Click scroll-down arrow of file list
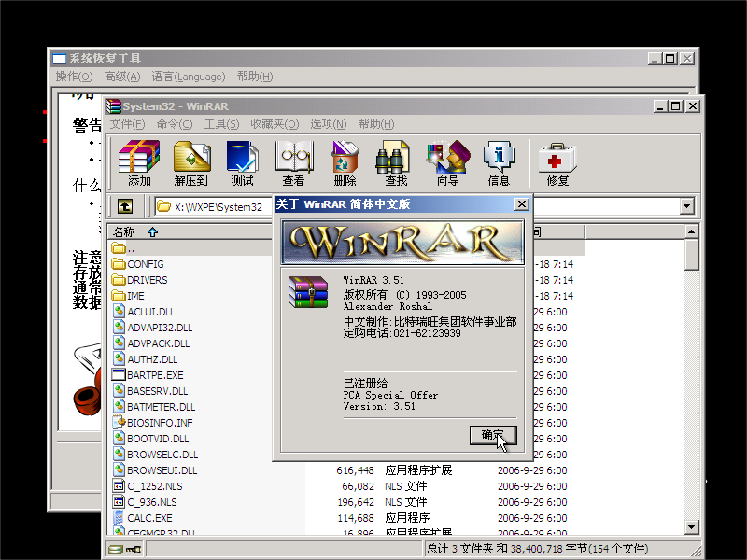This screenshot has width=747, height=560. pos(691,526)
